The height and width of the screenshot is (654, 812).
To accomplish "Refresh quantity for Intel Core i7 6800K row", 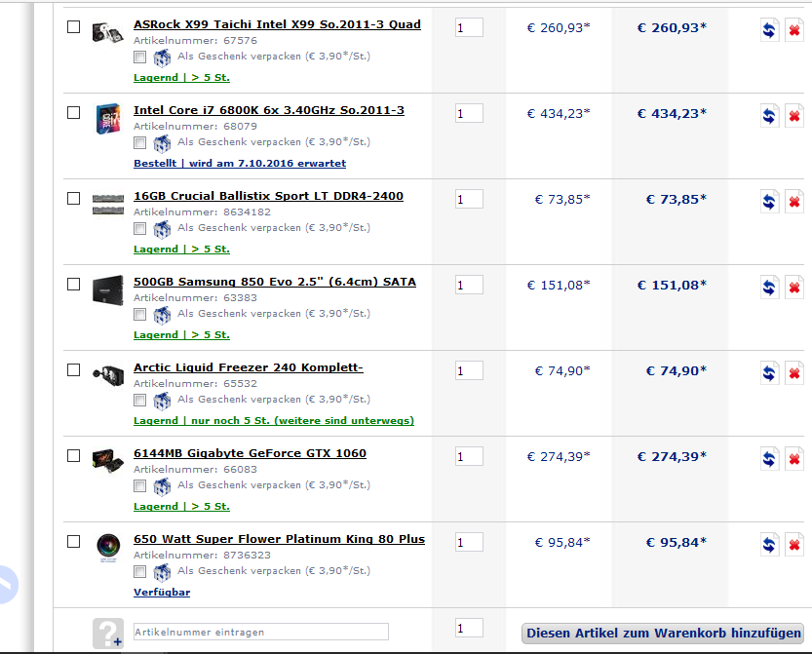I will coord(769,116).
